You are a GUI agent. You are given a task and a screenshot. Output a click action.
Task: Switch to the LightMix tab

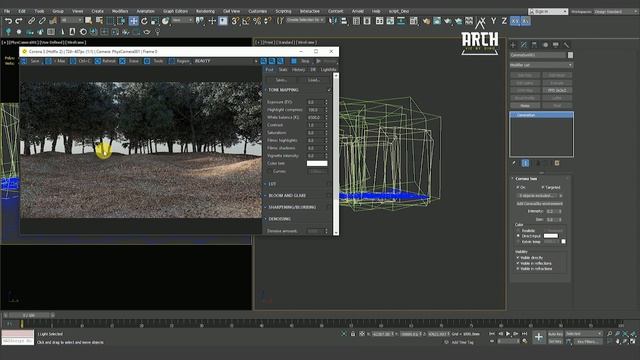pyautogui.click(x=328, y=70)
